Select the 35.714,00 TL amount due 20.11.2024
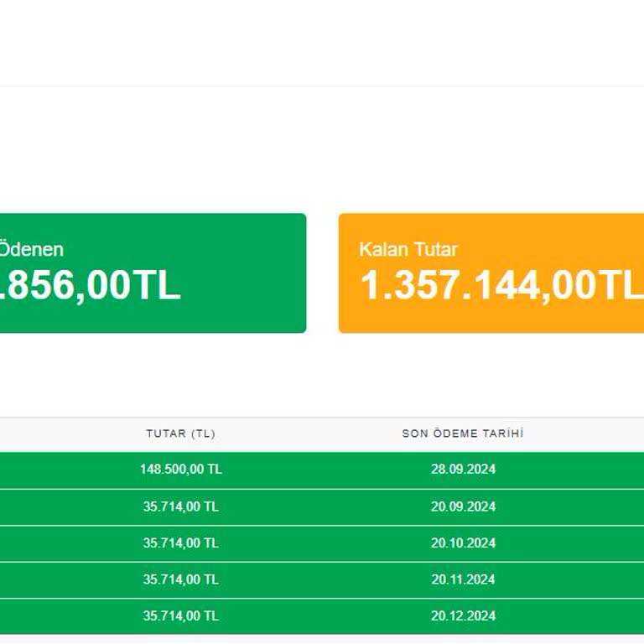The image size is (644, 644). (x=180, y=579)
